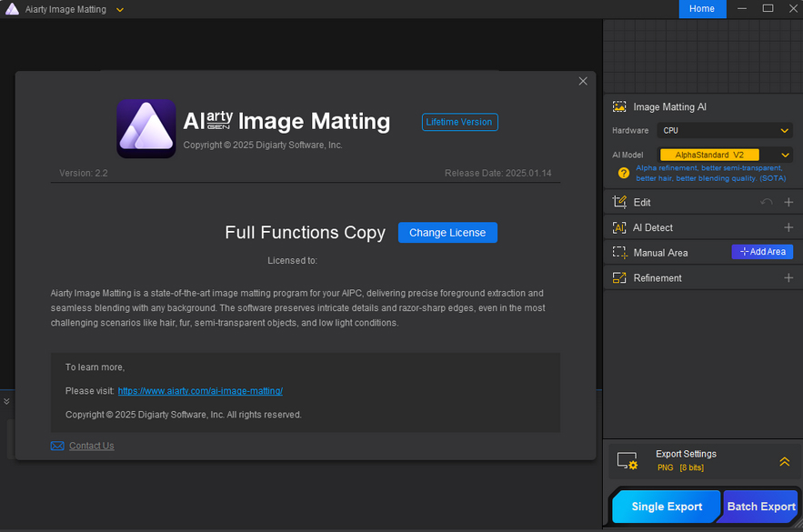Click the AI model help question icon
The image size is (803, 532).
(623, 173)
